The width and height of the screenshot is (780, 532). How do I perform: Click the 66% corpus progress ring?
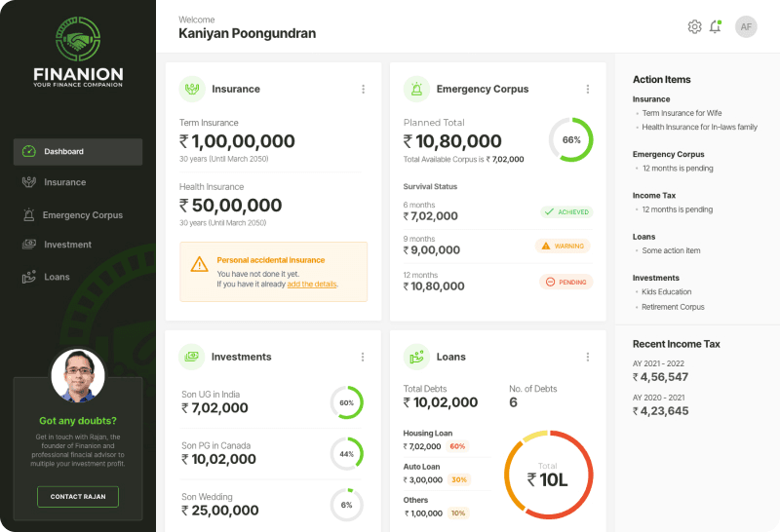[570, 139]
